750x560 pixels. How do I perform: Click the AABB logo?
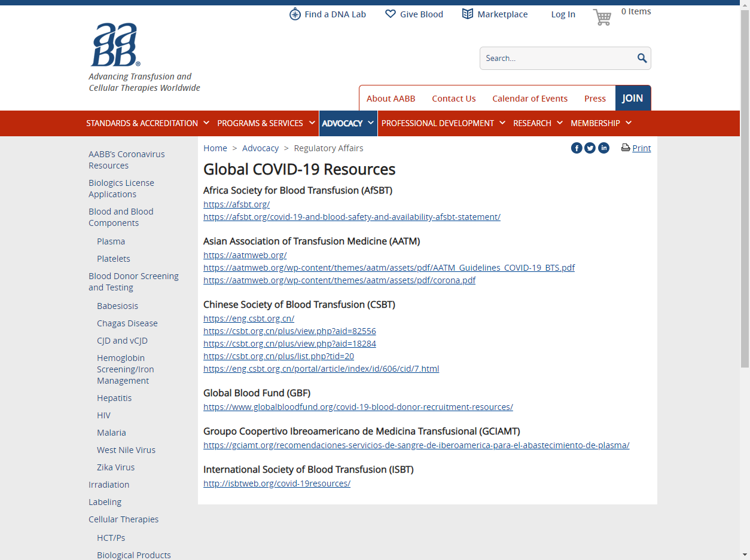tap(115, 45)
